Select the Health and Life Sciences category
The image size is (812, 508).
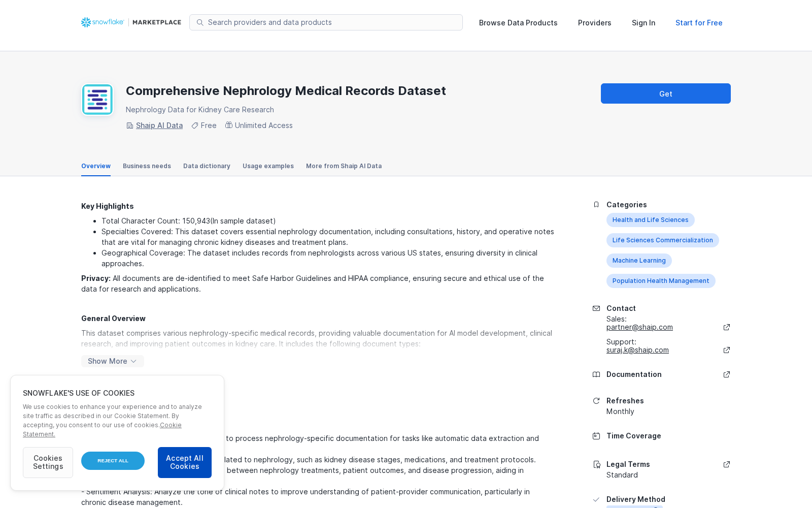(651, 220)
